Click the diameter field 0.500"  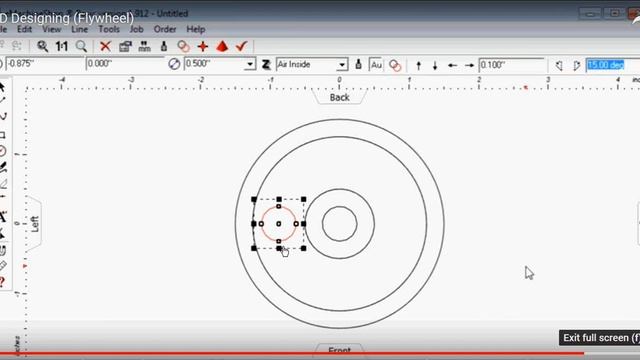(214, 64)
